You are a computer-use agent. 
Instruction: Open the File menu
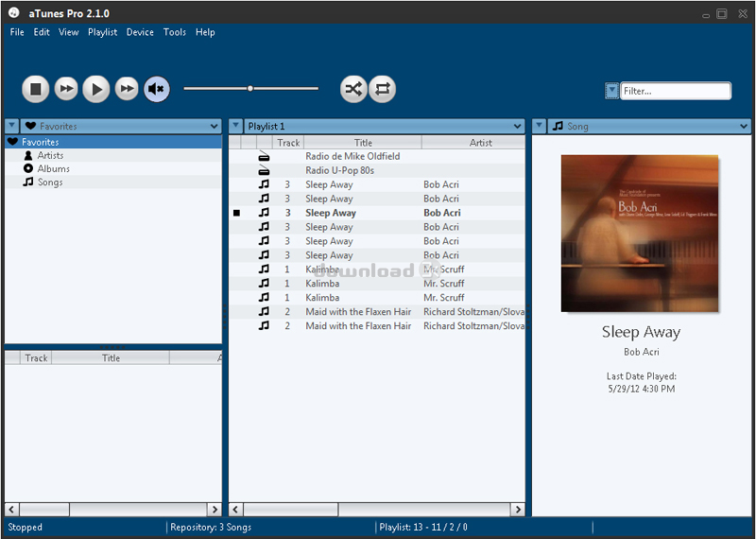[x=17, y=32]
